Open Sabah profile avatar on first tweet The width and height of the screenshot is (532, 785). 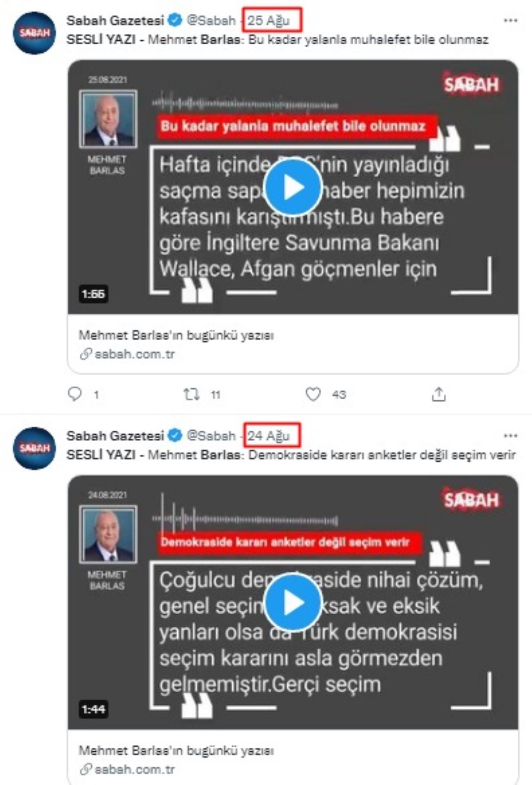click(x=35, y=33)
